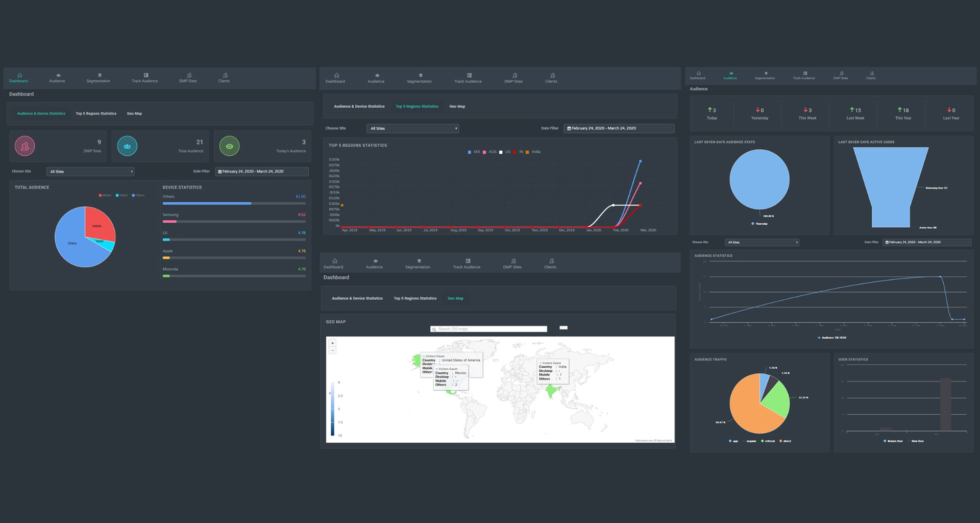Click the teal Total Audience group icon

tap(127, 146)
